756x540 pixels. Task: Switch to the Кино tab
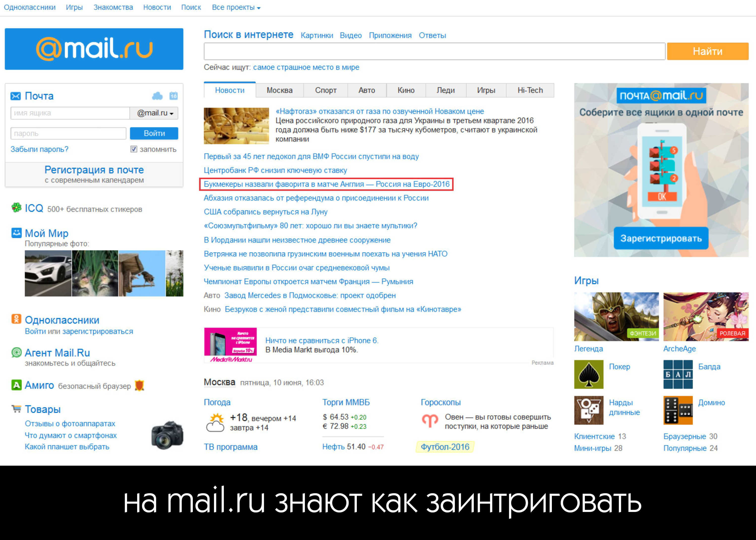(x=406, y=90)
